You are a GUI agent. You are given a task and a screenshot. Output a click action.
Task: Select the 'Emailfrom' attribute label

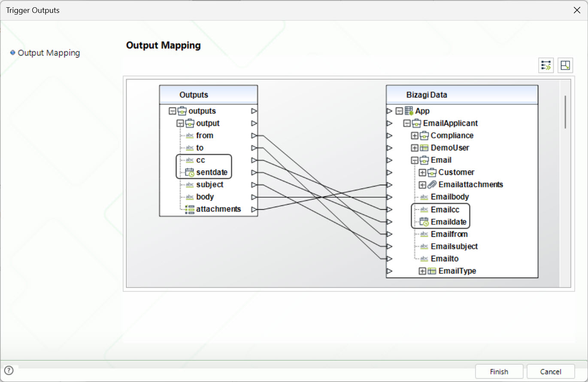[449, 234]
